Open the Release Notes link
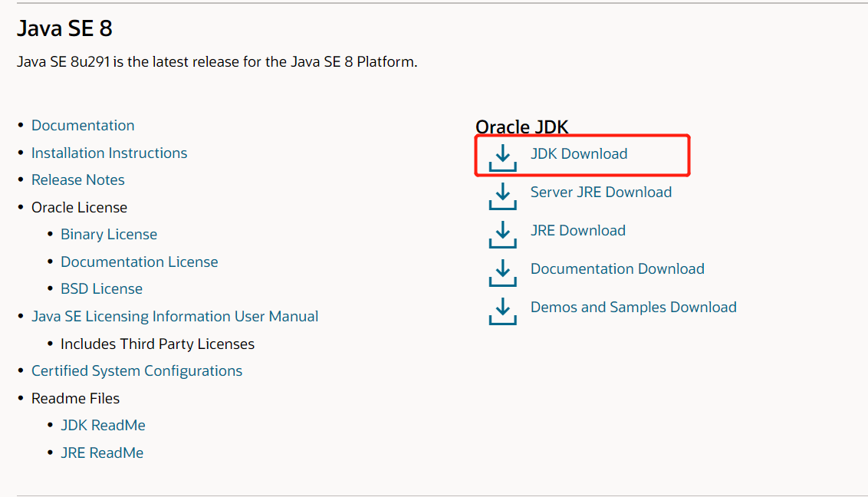This screenshot has width=868, height=497. [77, 179]
